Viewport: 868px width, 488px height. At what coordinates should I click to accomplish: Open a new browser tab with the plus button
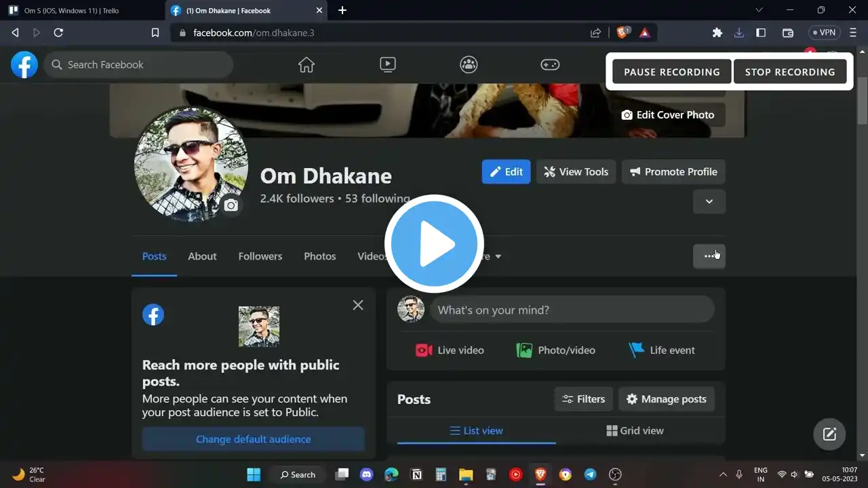(x=342, y=10)
